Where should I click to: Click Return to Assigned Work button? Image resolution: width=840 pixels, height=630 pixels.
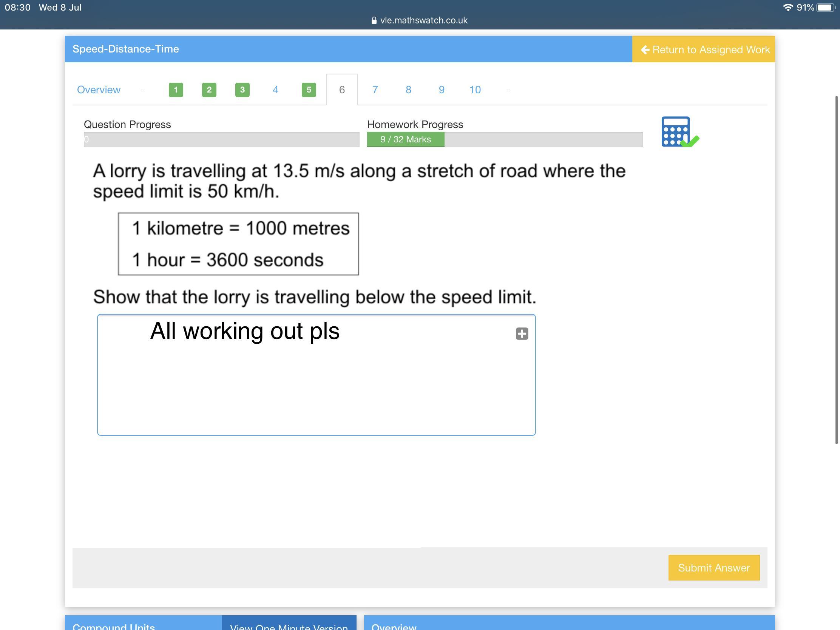[705, 49]
